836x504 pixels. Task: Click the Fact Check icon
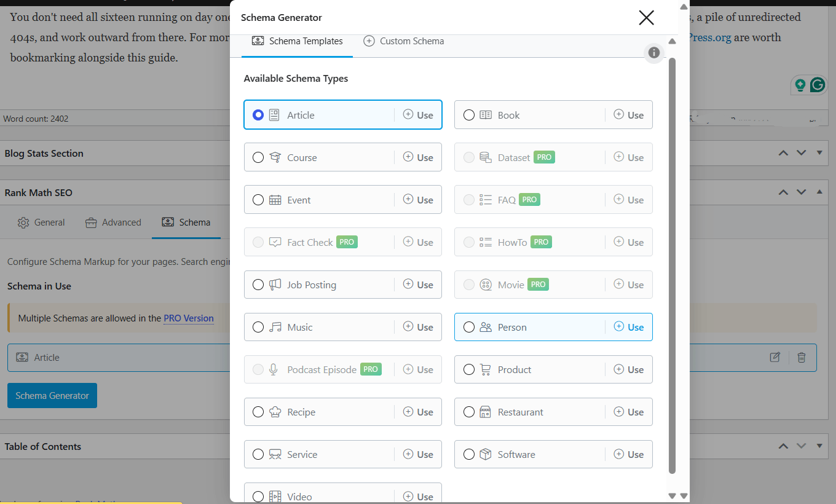pyautogui.click(x=275, y=242)
